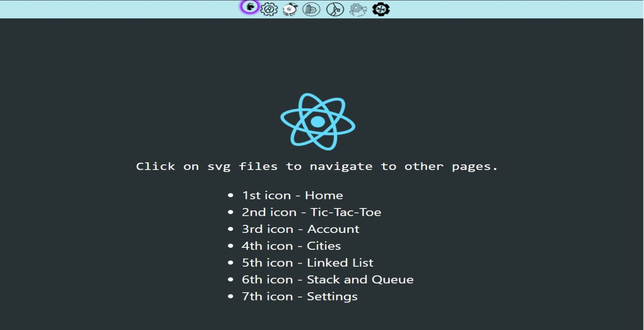Open Cities via the buildings-gear icon
The height and width of the screenshot is (330, 644).
click(x=312, y=9)
